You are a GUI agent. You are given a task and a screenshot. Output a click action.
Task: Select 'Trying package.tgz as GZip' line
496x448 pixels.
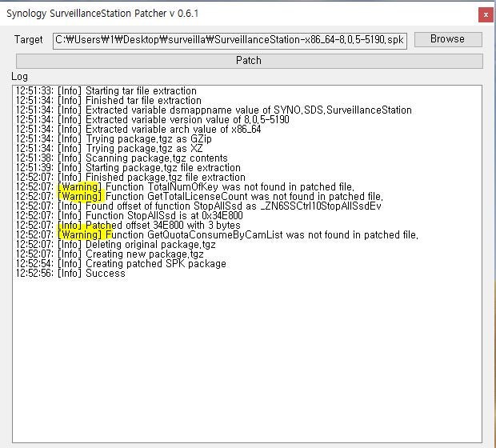(114, 139)
